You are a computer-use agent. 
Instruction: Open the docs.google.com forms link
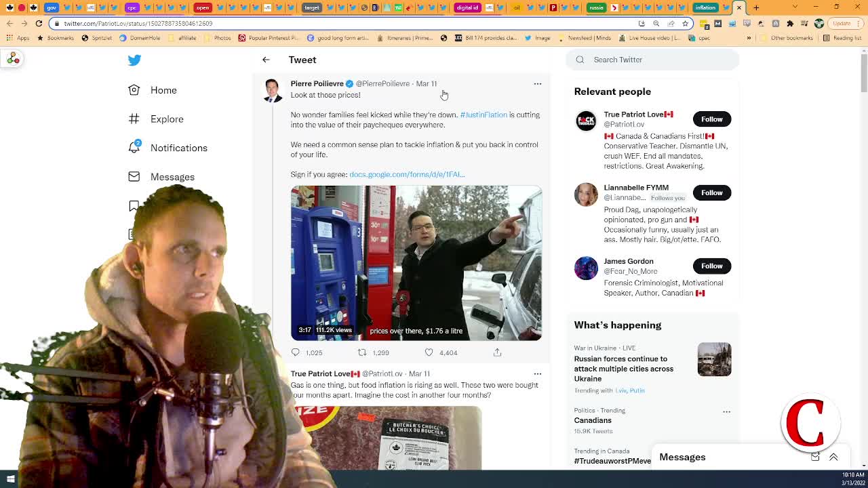point(407,174)
